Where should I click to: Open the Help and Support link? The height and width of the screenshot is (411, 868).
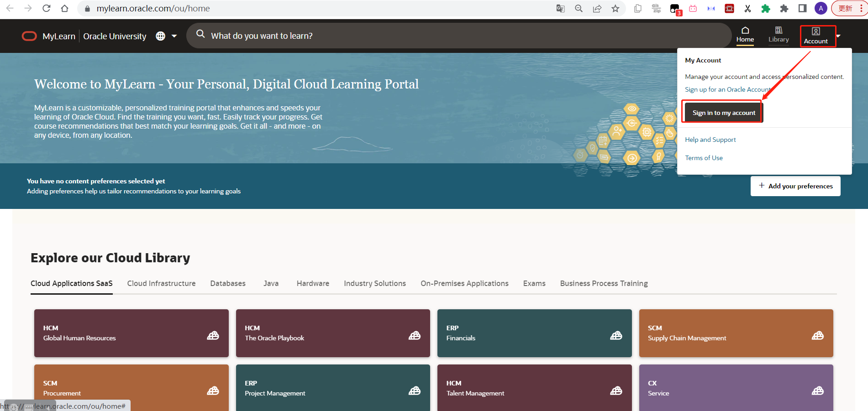click(x=710, y=140)
